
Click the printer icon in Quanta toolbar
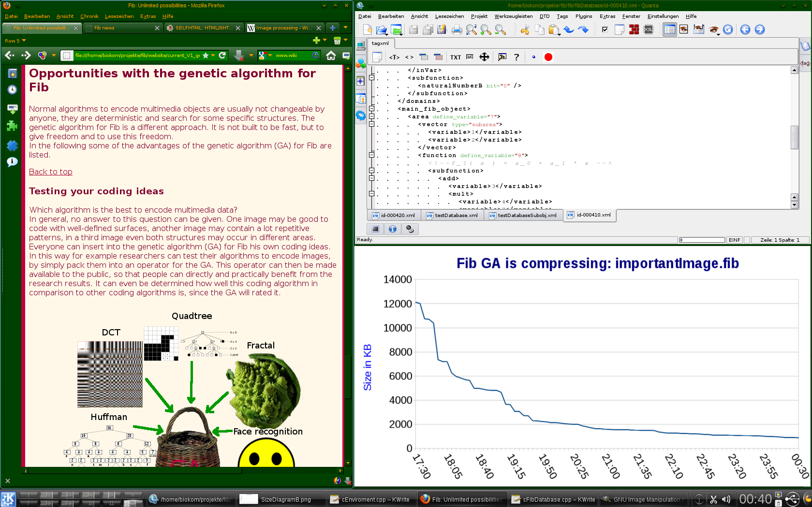point(457,30)
